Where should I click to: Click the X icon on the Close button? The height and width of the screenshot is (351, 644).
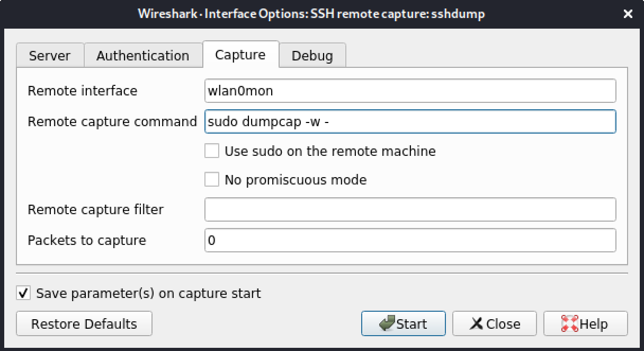tap(477, 324)
